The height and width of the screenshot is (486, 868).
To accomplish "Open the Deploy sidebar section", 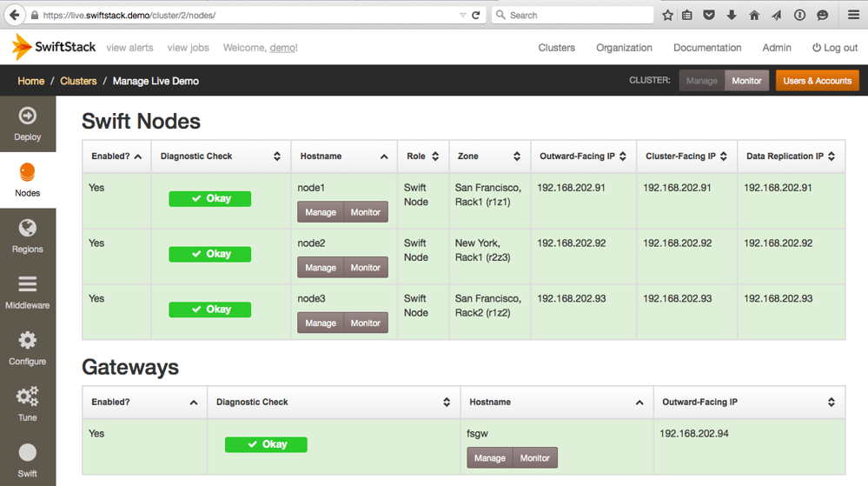I will tap(28, 123).
